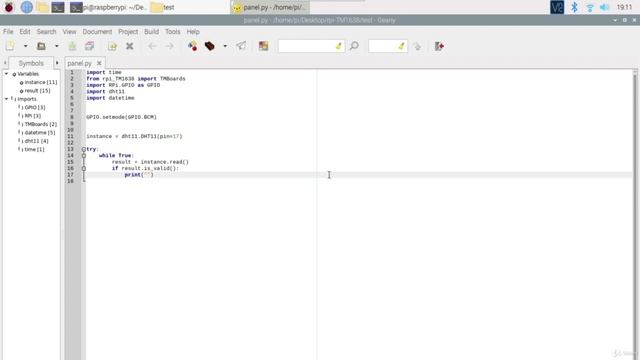Open Bluetooth tray menu
Screen dimensions: 640x360
pos(574,7)
